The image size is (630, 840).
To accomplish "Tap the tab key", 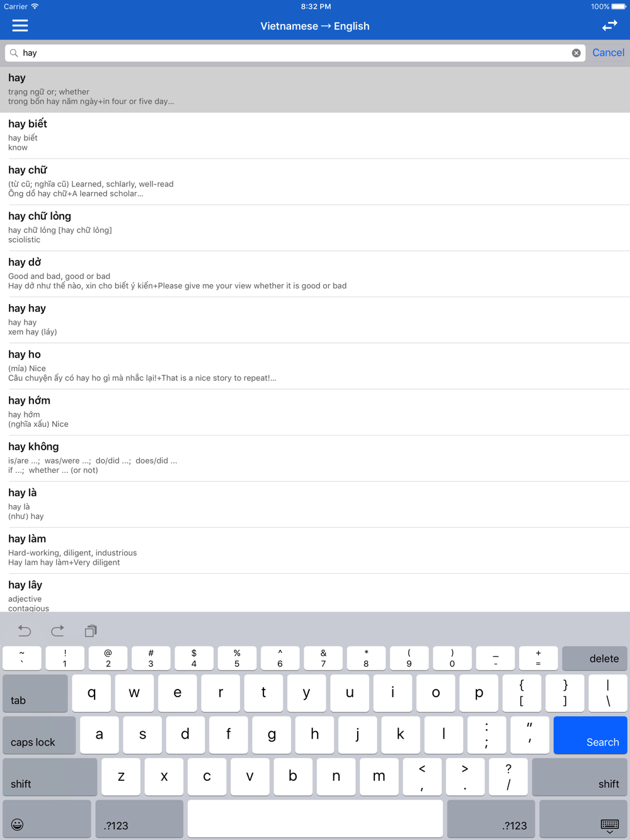I will (35, 693).
